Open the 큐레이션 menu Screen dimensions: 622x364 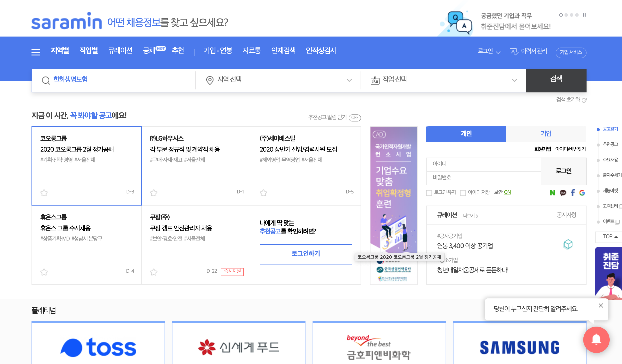point(120,51)
